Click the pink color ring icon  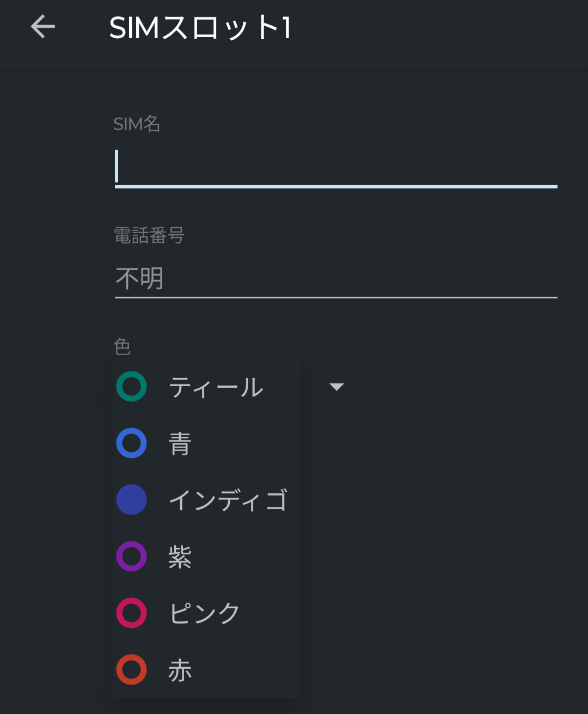(x=132, y=613)
